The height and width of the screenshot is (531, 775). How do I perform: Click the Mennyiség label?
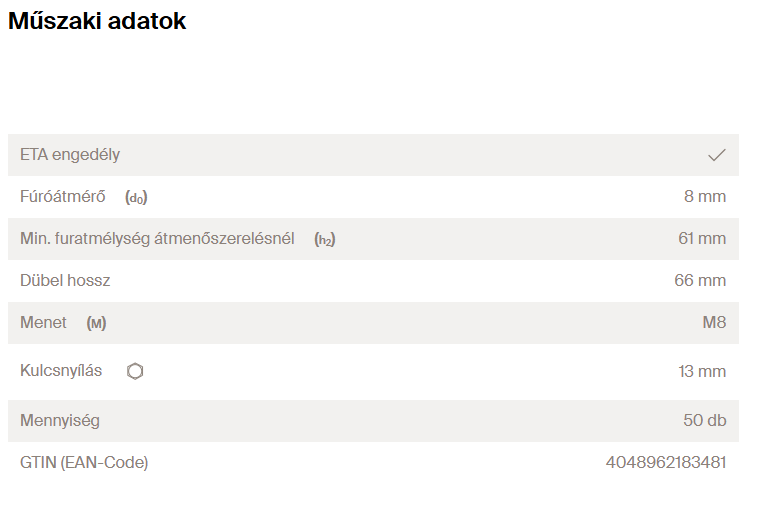click(x=60, y=421)
